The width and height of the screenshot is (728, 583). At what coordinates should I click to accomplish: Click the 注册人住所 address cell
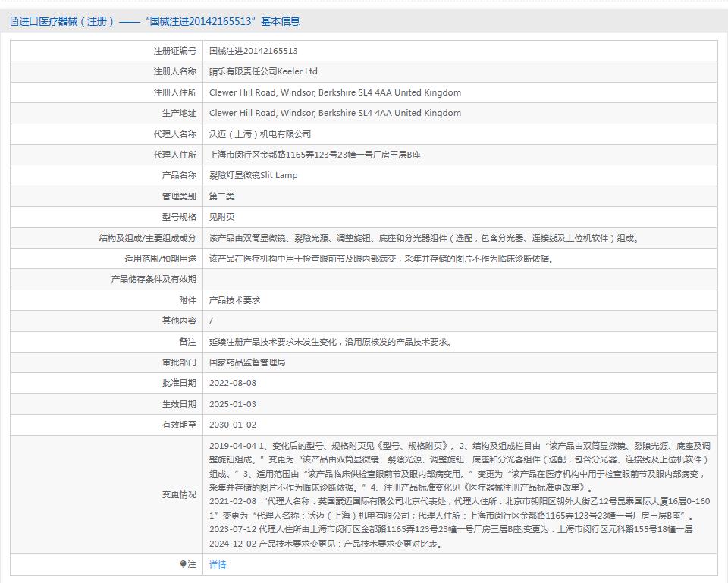332,92
